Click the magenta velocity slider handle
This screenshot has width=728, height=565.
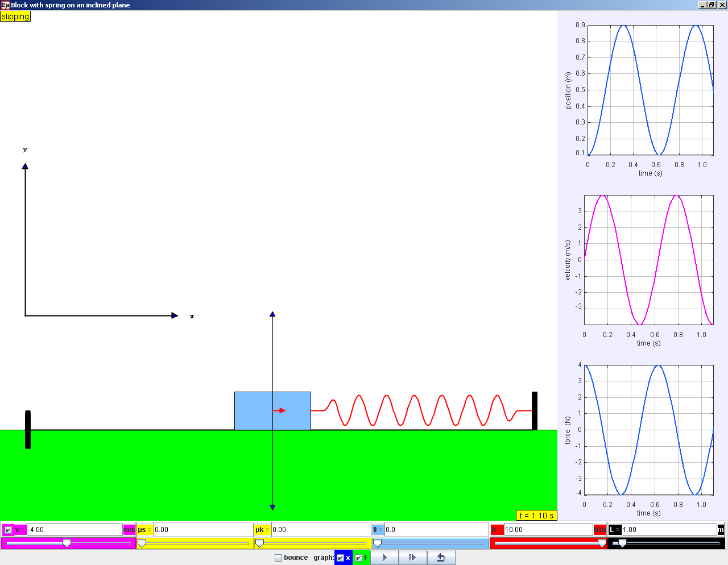pyautogui.click(x=67, y=543)
